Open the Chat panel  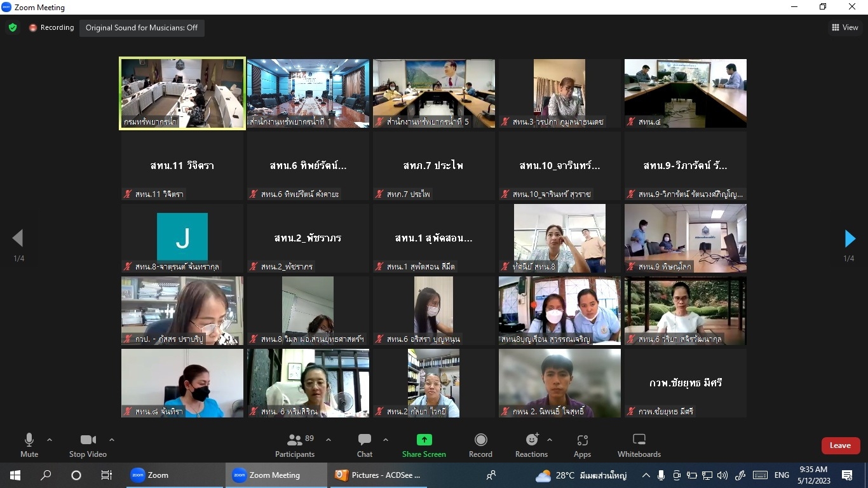(365, 445)
